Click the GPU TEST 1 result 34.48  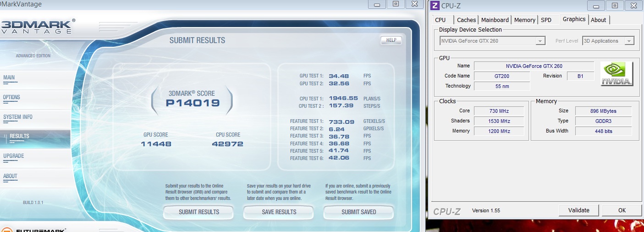(x=339, y=76)
